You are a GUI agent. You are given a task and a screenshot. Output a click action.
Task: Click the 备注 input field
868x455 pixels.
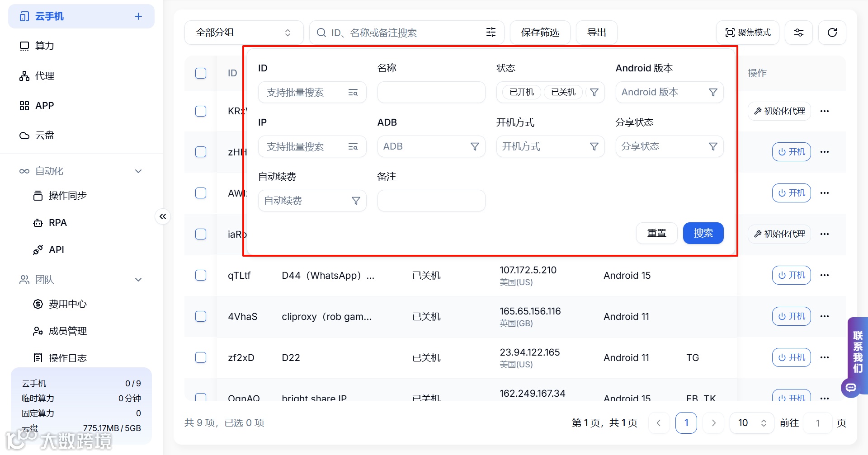[x=431, y=201]
